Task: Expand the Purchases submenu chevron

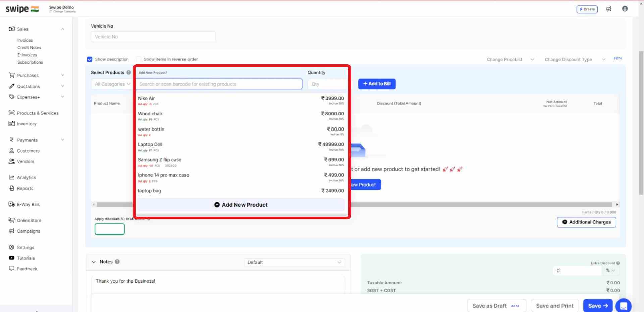Action: (x=63, y=75)
